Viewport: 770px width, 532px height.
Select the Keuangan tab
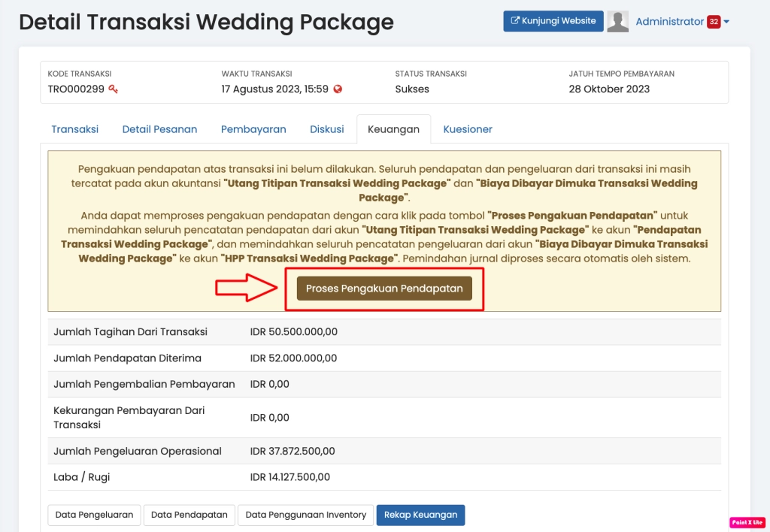393,129
